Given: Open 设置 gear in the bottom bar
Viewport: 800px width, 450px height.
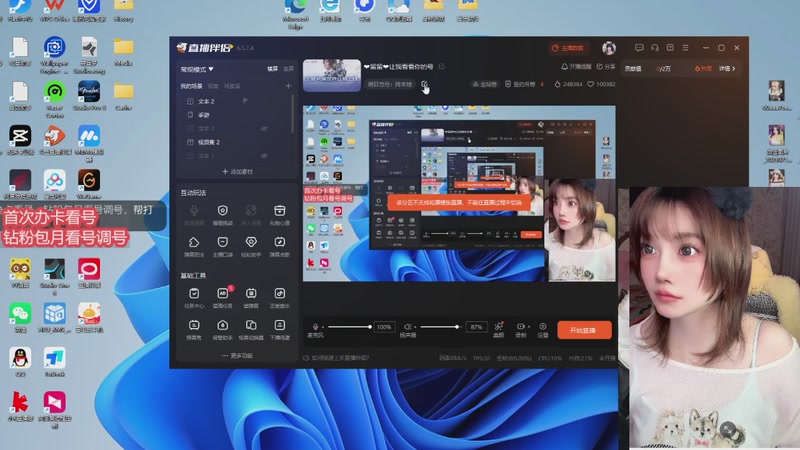Looking at the screenshot, I should point(543,330).
